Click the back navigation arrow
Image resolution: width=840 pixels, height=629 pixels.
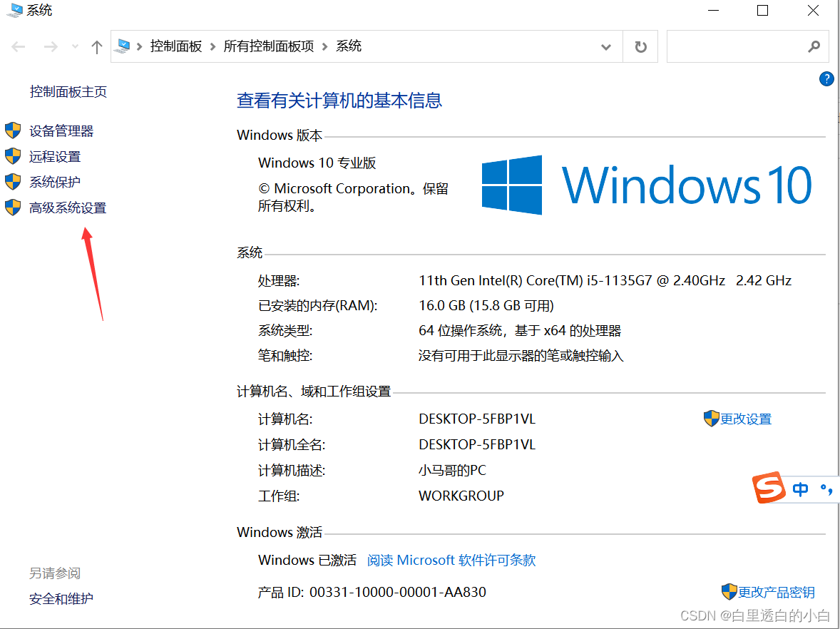19,47
